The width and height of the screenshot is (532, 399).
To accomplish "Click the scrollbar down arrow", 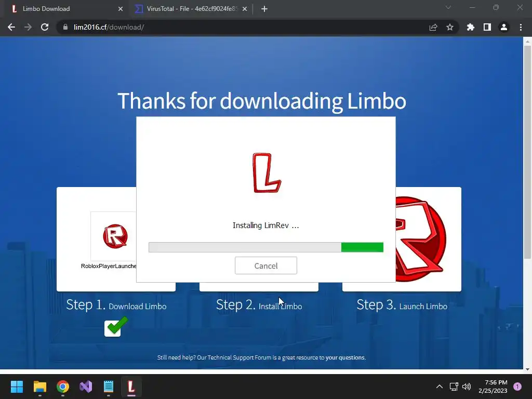I will click(527, 369).
